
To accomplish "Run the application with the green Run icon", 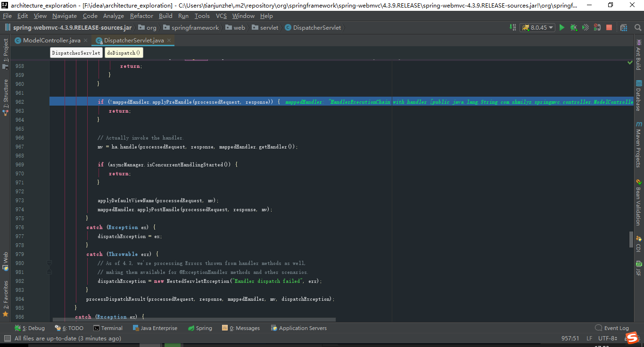I will [562, 27].
